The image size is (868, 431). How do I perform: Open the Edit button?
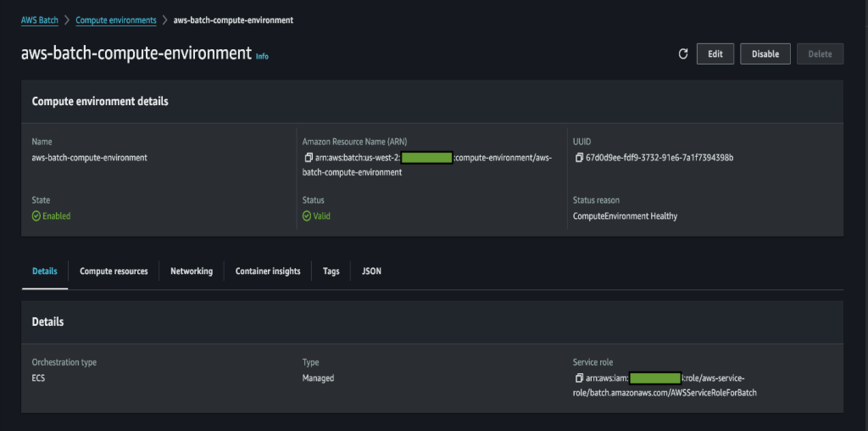pos(715,53)
